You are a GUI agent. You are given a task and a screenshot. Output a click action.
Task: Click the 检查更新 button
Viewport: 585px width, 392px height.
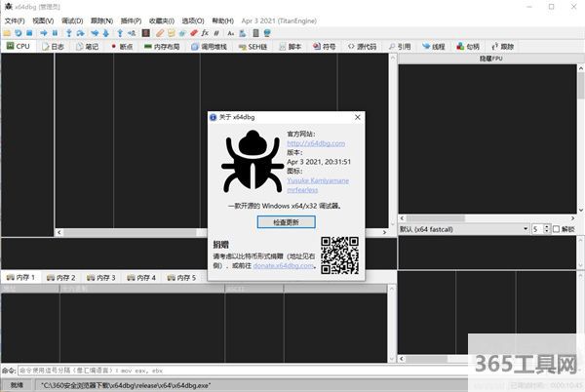click(286, 221)
